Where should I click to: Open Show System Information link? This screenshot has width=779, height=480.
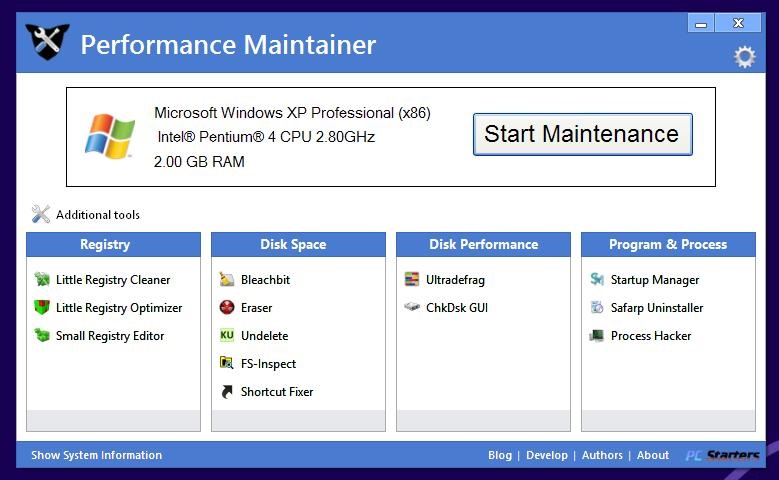pos(96,455)
